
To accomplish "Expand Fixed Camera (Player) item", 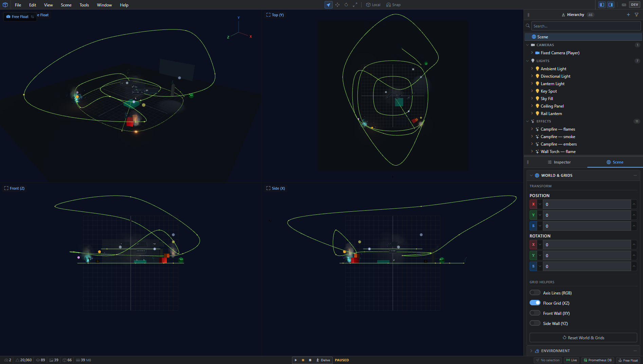I will pos(532,53).
